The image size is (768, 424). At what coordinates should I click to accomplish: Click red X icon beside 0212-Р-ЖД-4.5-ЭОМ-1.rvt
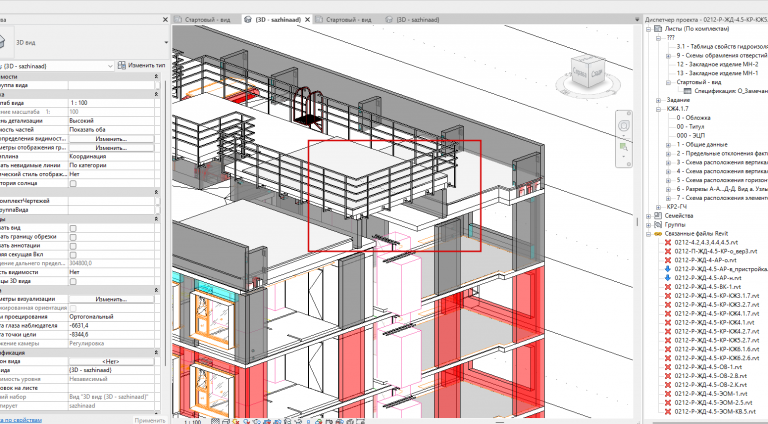tap(668, 394)
